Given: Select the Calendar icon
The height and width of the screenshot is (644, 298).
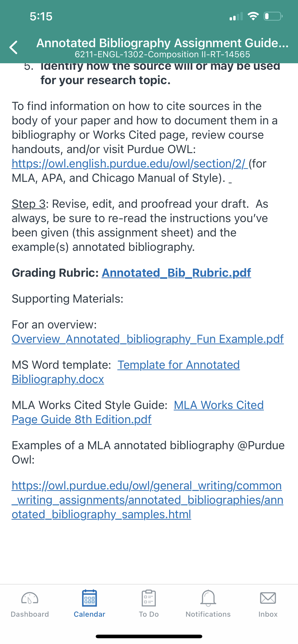Looking at the screenshot, I should pos(89,598).
